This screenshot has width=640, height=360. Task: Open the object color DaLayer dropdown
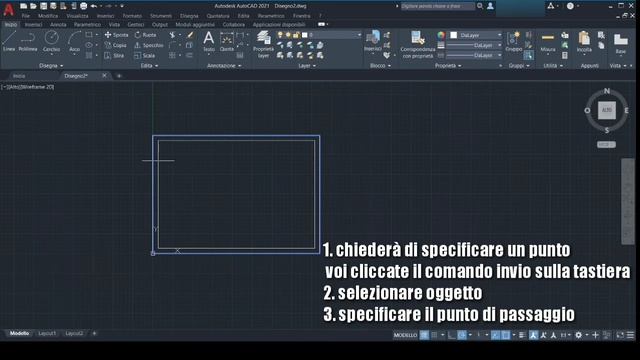tap(476, 35)
